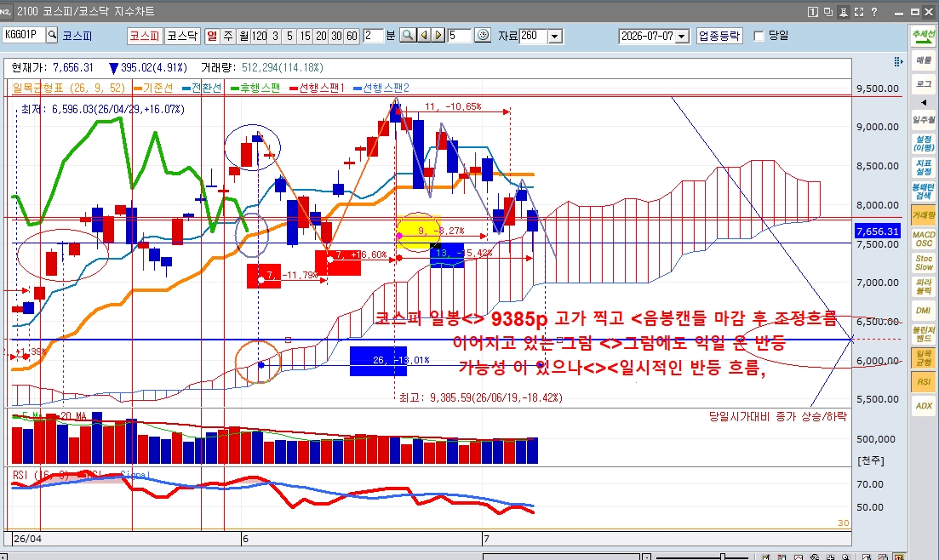Select the 코스닥 index tab
The image size is (939, 560).
(181, 36)
